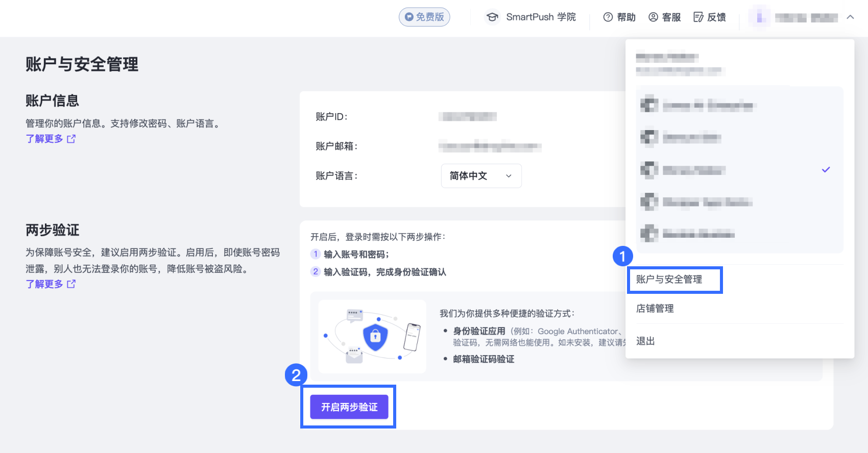Click the external link icon under 账户信息

pos(71,139)
